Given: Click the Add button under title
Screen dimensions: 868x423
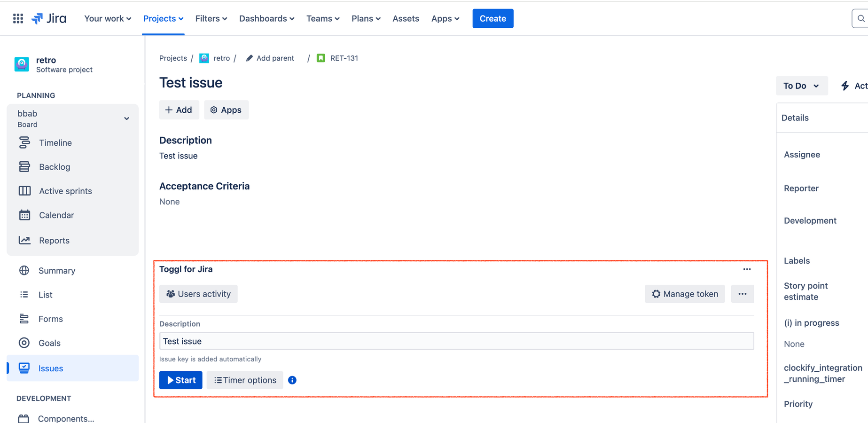Looking at the screenshot, I should click(179, 110).
